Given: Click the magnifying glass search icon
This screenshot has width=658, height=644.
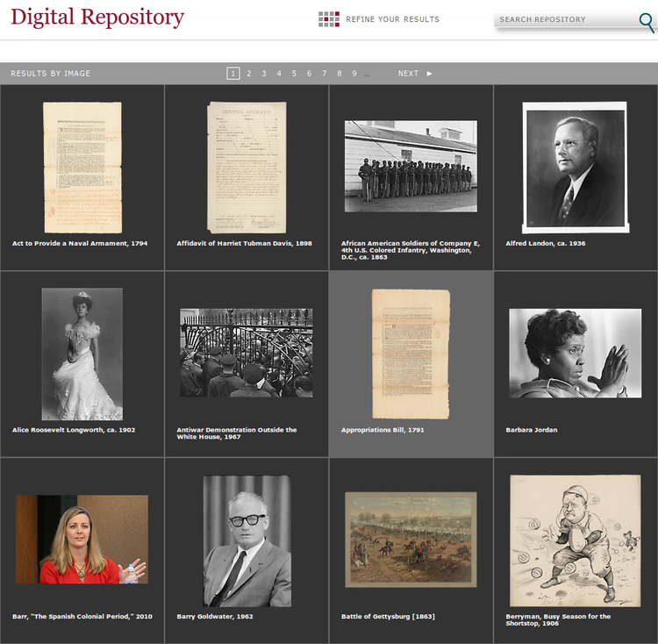Looking at the screenshot, I should (x=647, y=23).
